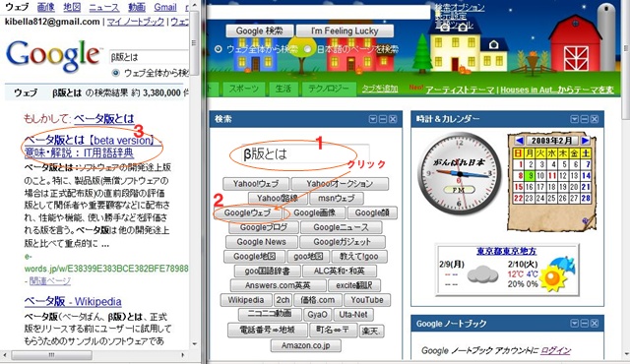Click the Yahoo!路線 button
Viewport: 630px width, 364px height.
click(x=278, y=199)
